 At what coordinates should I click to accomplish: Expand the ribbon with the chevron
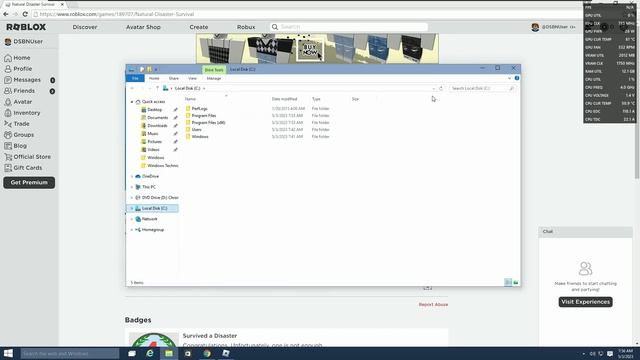click(509, 78)
